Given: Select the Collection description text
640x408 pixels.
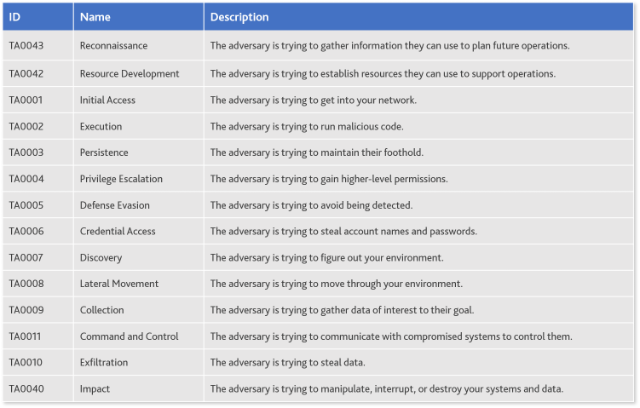Looking at the screenshot, I should pyautogui.click(x=342, y=310).
